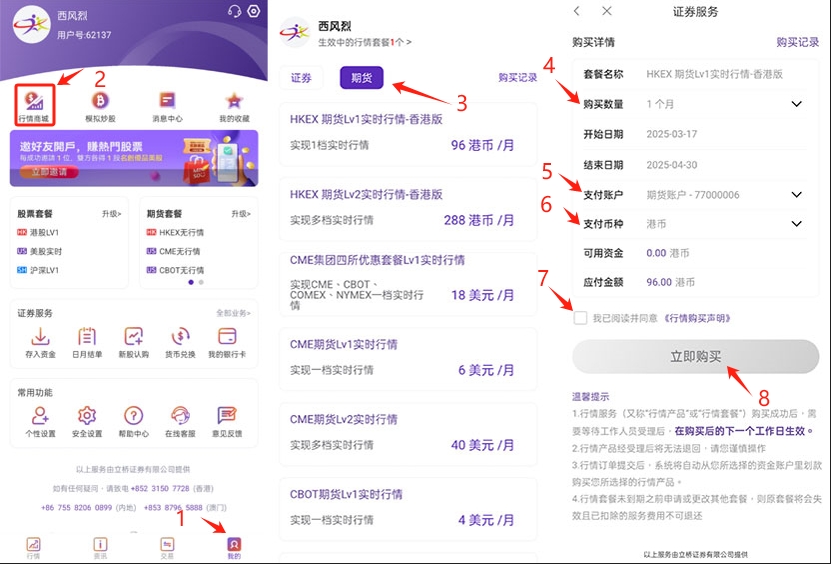Close the 证券服务 page with X

coord(607,11)
